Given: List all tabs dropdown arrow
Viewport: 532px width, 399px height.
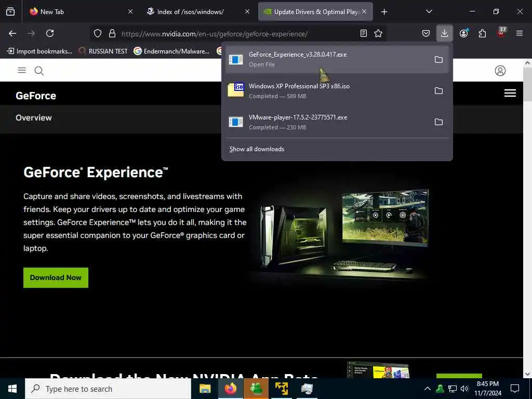Looking at the screenshot, I should pyautogui.click(x=429, y=11).
